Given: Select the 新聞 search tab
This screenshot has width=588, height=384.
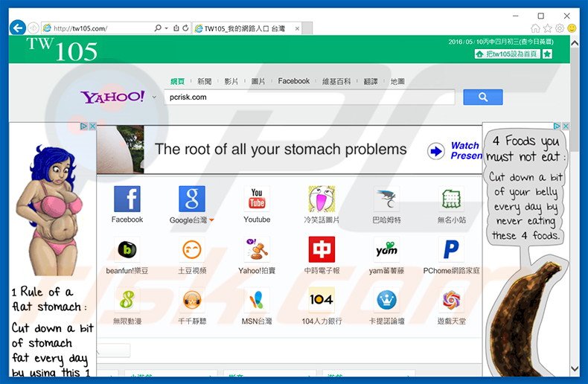Looking at the screenshot, I should tap(205, 81).
